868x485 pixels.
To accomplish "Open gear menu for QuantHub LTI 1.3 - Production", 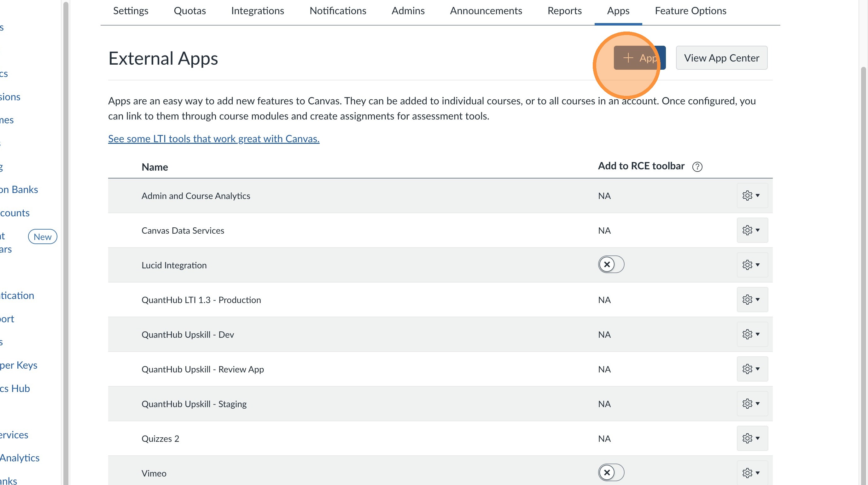I will [x=752, y=300].
